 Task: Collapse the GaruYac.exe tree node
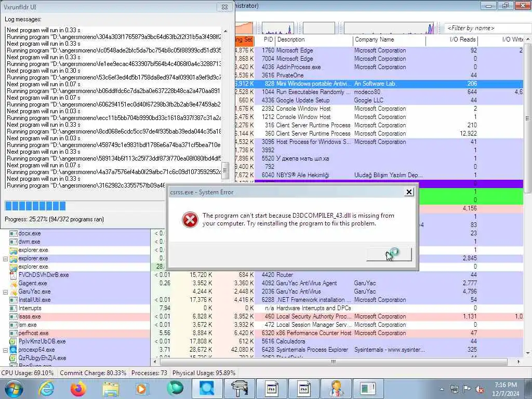click(5, 292)
